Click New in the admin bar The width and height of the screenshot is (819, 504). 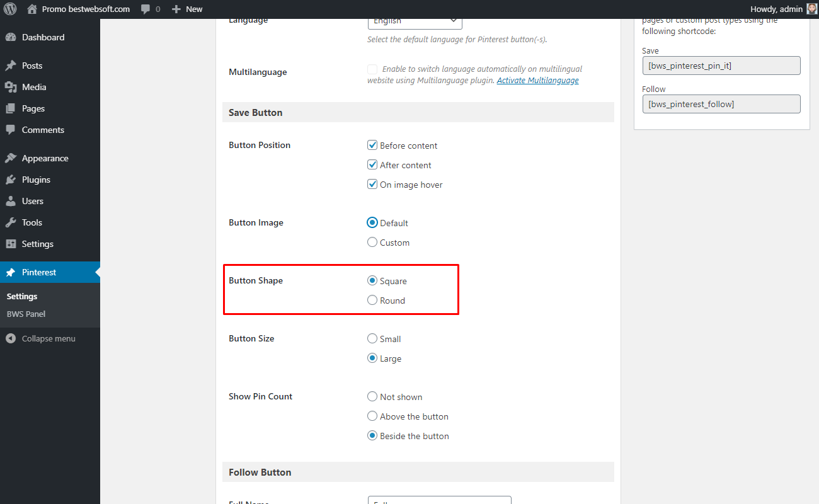click(194, 9)
